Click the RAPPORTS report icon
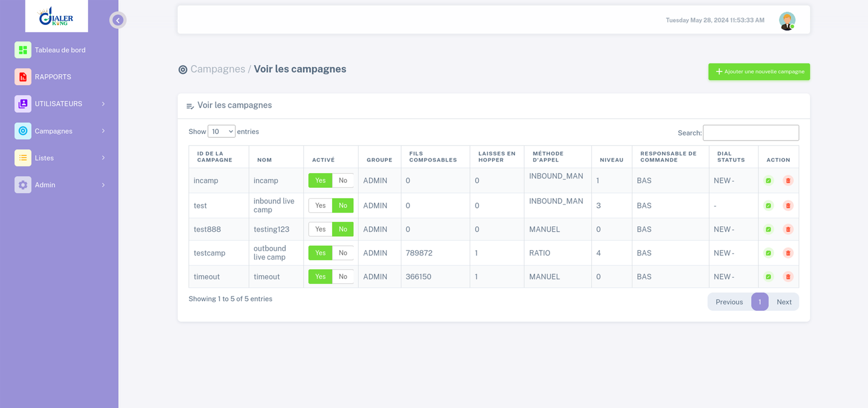868x408 pixels. tap(23, 76)
